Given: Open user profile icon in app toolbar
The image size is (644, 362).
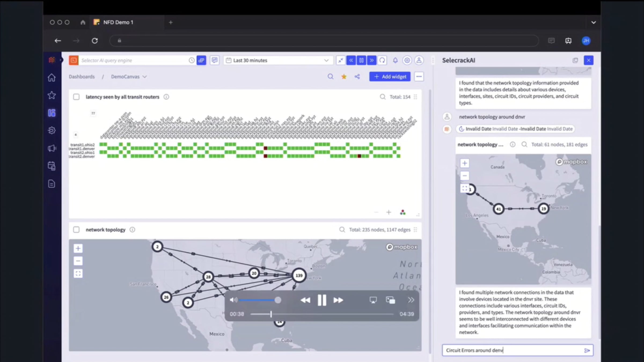Looking at the screenshot, I should click(x=419, y=60).
